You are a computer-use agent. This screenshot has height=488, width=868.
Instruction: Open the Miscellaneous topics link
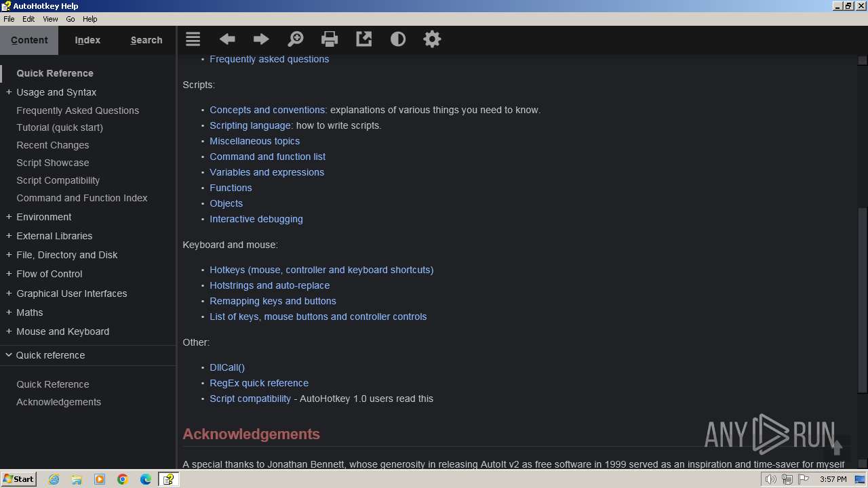tap(255, 141)
